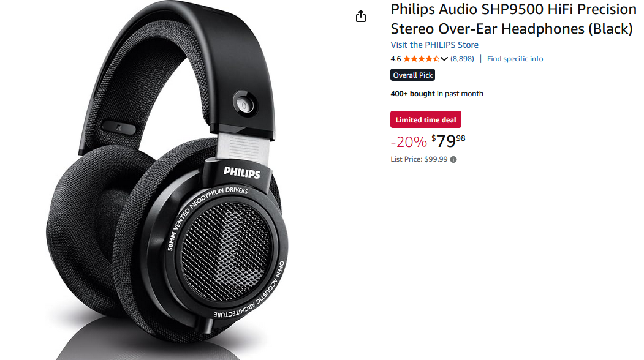Click the -20% discount percentage
Image resolution: width=644 pixels, height=360 pixels.
point(409,141)
